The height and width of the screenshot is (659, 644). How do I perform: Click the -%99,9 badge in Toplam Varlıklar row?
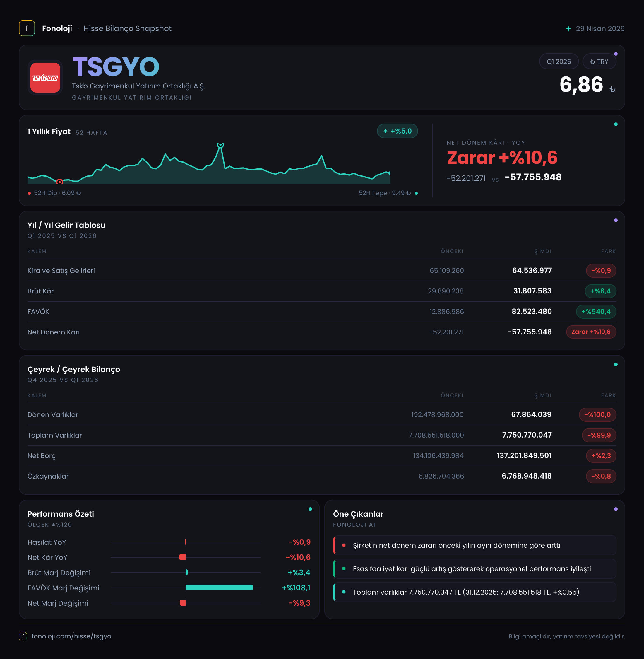point(599,435)
